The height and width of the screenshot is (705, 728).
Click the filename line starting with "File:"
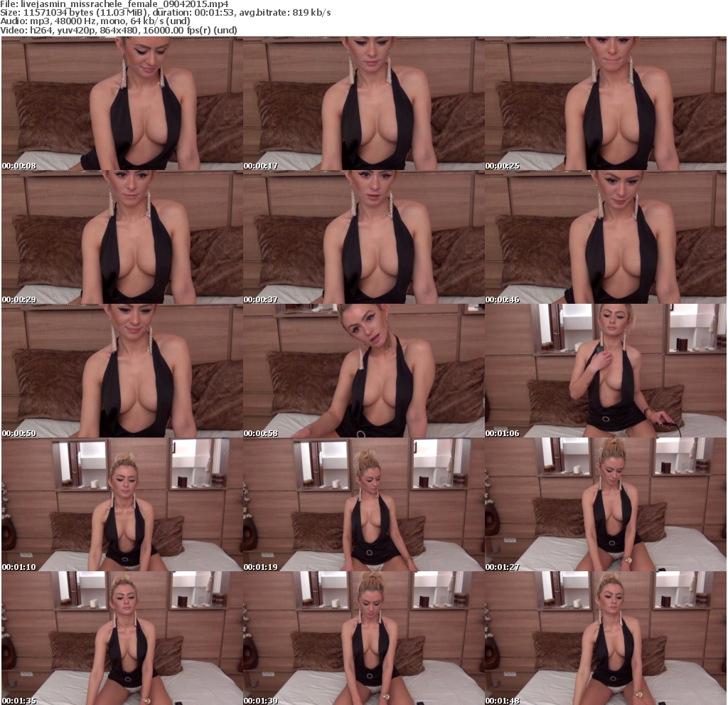[114, 4]
